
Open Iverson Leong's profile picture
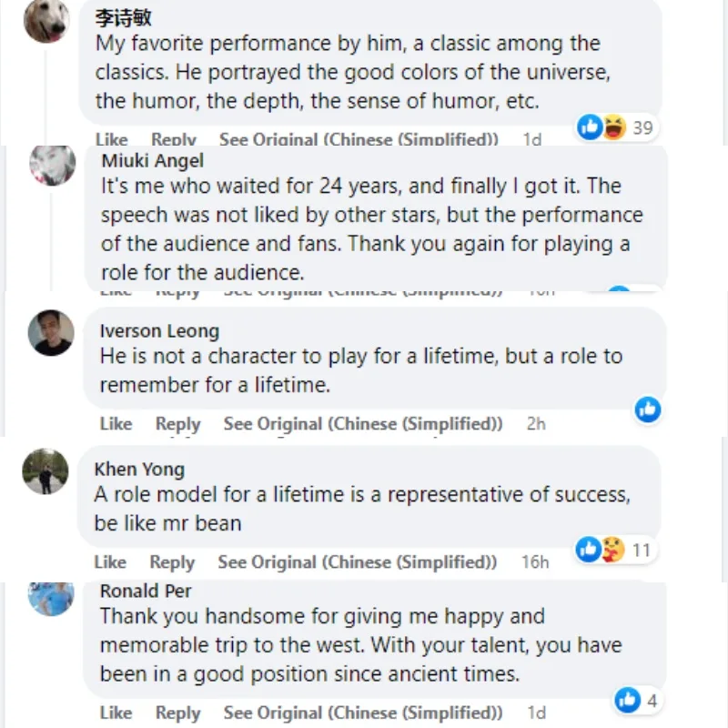pos(51,333)
